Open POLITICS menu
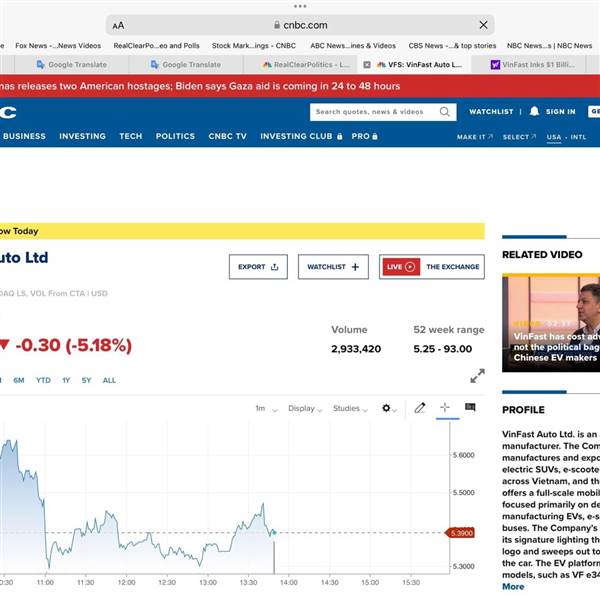Image resolution: width=600 pixels, height=600 pixels. pyautogui.click(x=175, y=136)
